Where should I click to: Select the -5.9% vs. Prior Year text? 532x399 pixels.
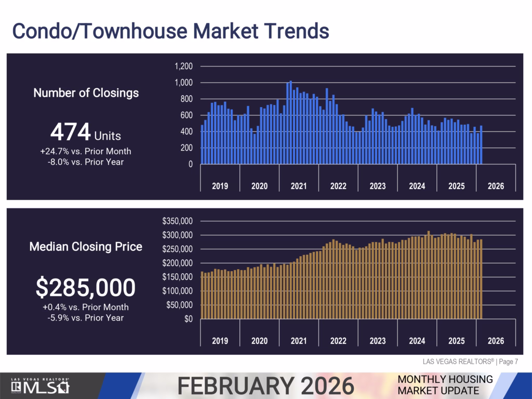(86, 317)
